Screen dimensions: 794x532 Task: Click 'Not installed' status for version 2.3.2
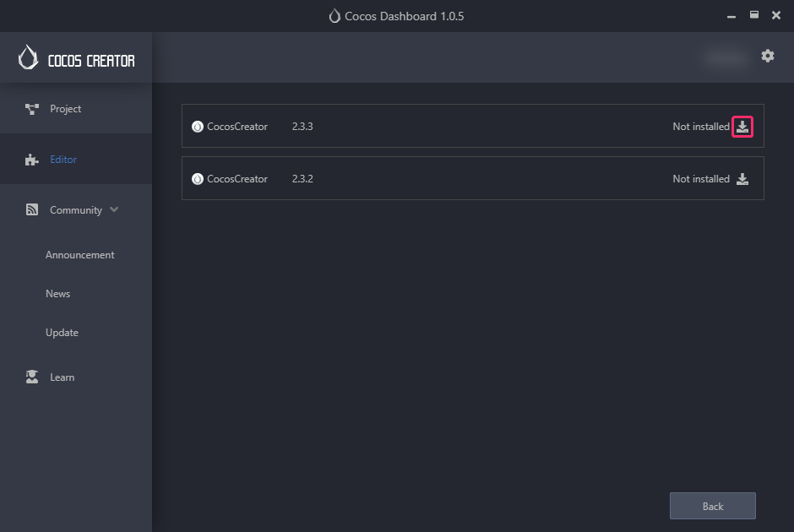click(x=701, y=179)
